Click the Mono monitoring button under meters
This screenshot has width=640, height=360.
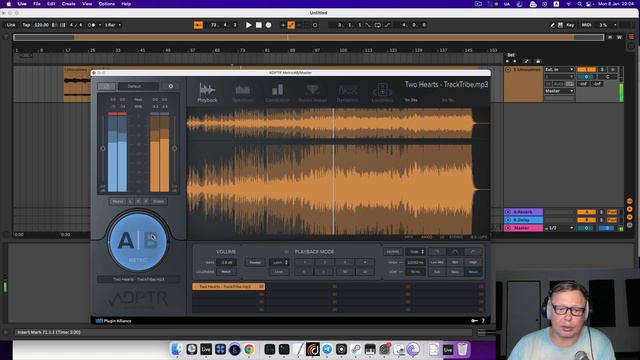click(x=118, y=202)
